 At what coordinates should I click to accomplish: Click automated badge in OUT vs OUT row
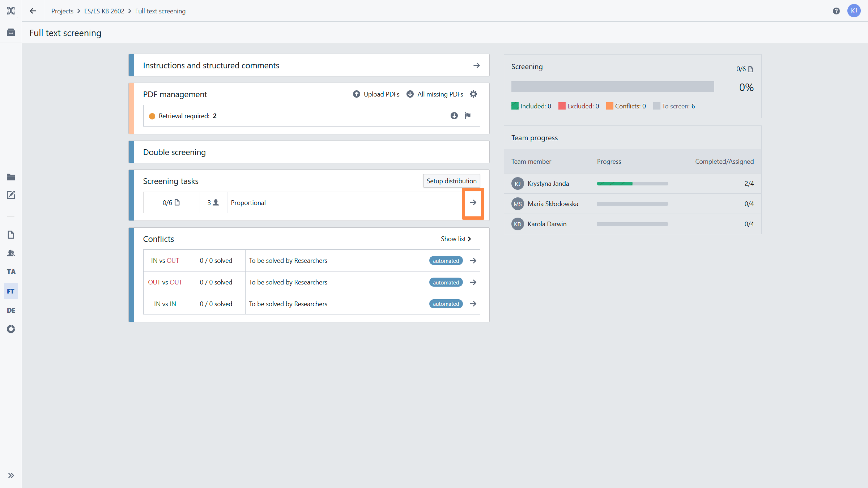pyautogui.click(x=446, y=282)
